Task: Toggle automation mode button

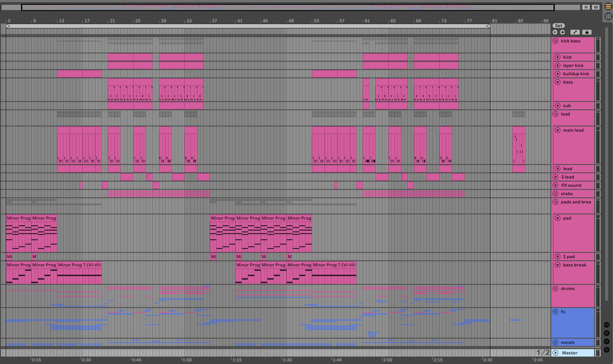Action: click(x=575, y=32)
